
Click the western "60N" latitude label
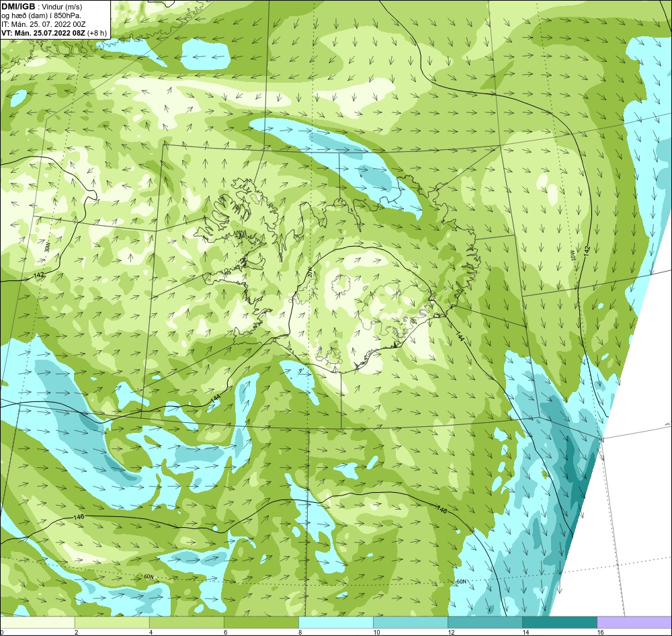tap(149, 577)
